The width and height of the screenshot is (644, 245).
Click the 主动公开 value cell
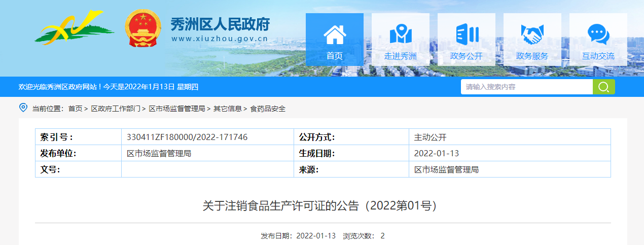click(510, 137)
